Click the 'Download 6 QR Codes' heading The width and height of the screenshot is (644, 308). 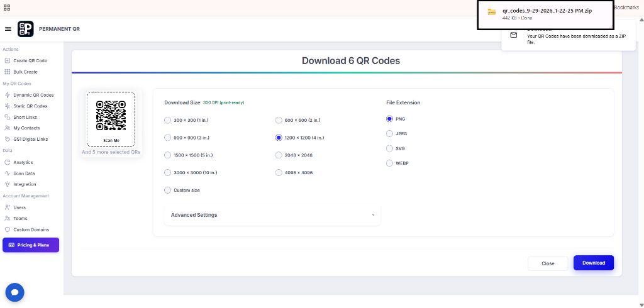(x=351, y=61)
